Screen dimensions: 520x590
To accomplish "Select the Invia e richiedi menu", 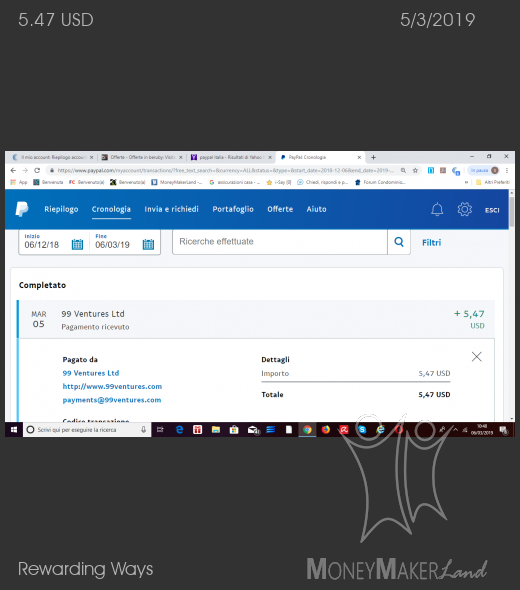I will click(172, 209).
